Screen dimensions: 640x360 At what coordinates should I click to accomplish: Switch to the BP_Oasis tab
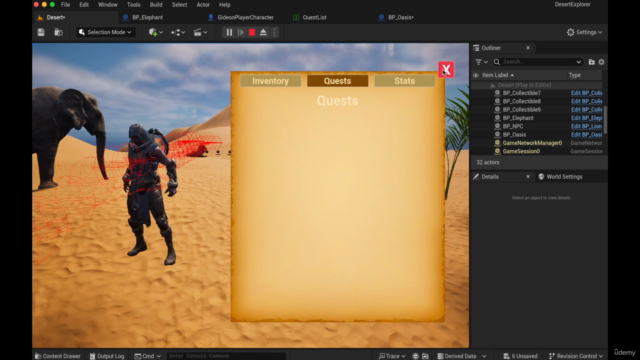400,18
